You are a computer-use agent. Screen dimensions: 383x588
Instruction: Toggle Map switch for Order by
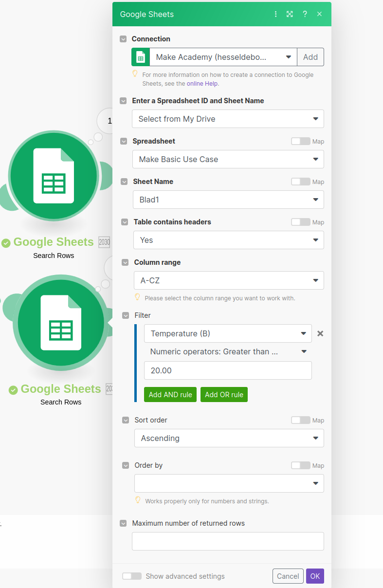coord(300,465)
